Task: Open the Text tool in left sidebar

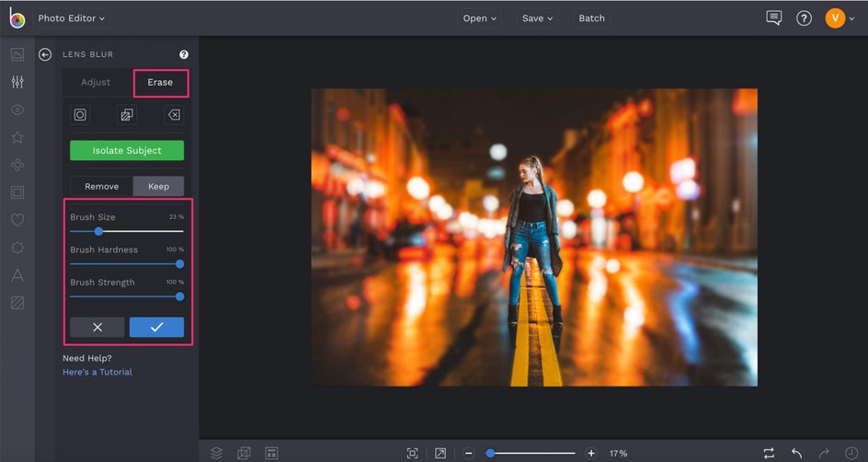Action: [x=17, y=275]
